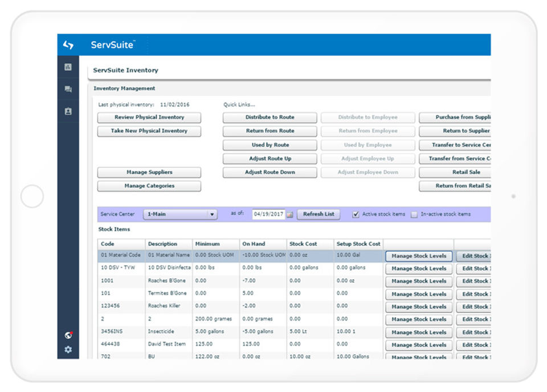Image resolution: width=547 pixels, height=392 pixels.
Task: Open the contacts badge icon in sidebar
Action: tap(68, 111)
